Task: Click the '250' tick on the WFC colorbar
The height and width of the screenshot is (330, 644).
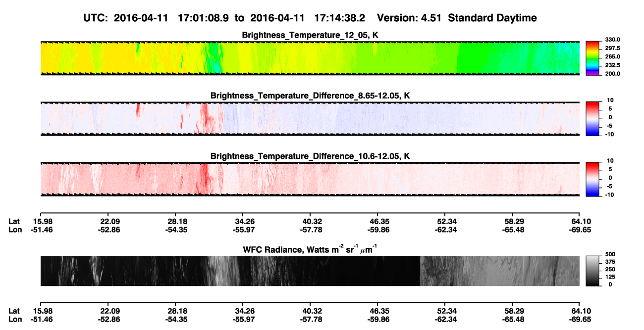Action: pos(610,269)
